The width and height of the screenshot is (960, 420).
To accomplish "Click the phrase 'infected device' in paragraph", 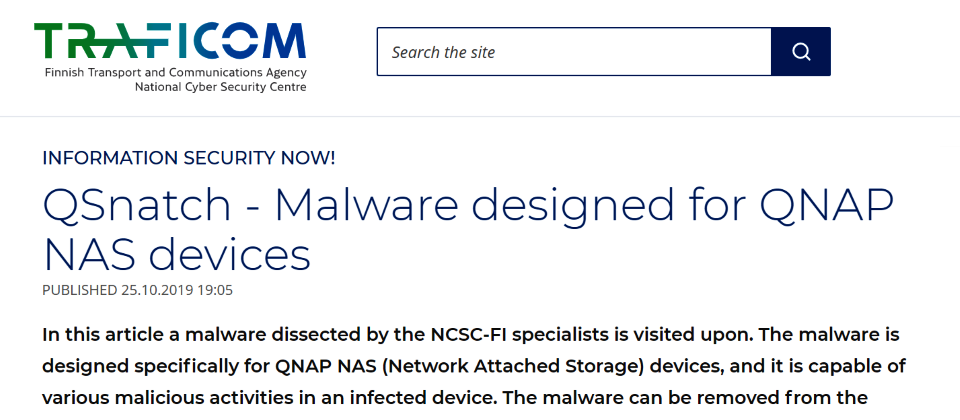I will [422, 398].
